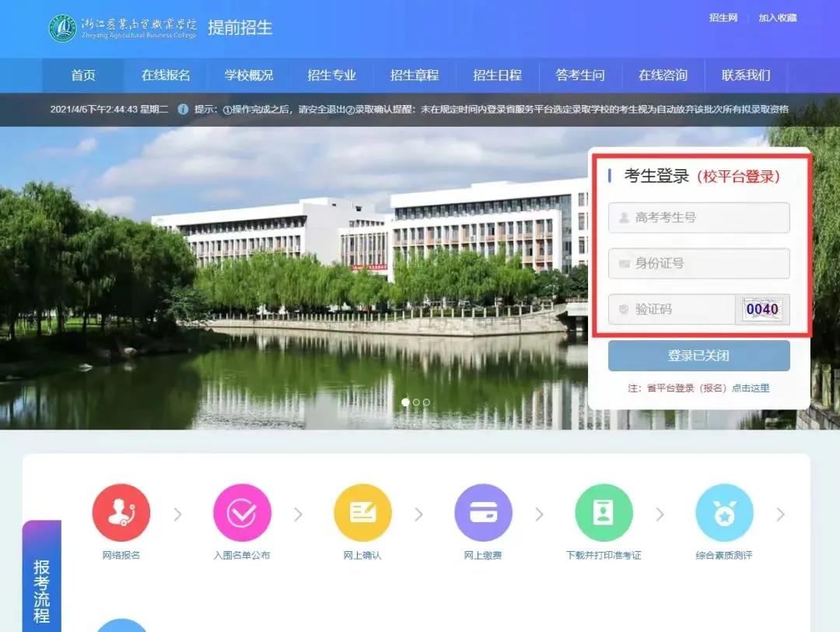Image resolution: width=840 pixels, height=632 pixels.
Task: Click the 下载并打印准考证 green icon
Action: pyautogui.click(x=604, y=513)
